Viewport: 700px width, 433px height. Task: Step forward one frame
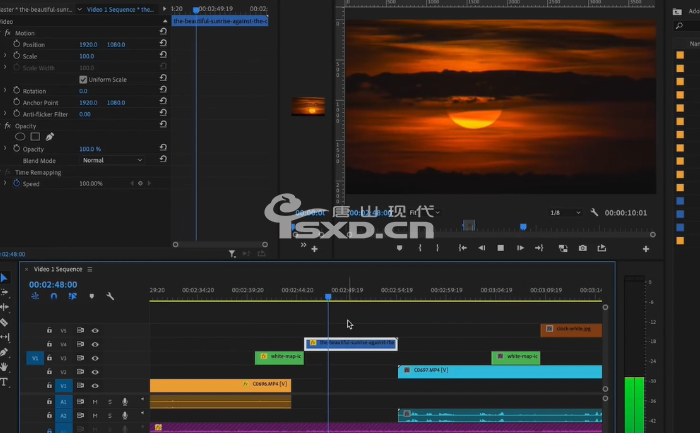click(520, 248)
